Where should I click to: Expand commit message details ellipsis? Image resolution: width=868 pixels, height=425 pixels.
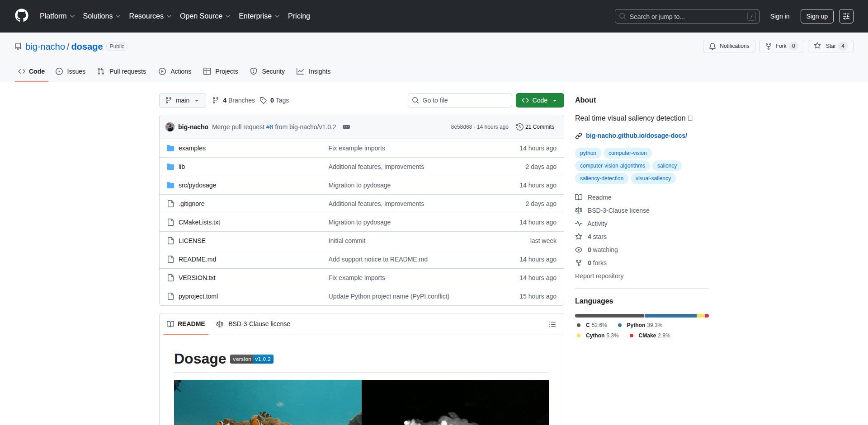(346, 127)
